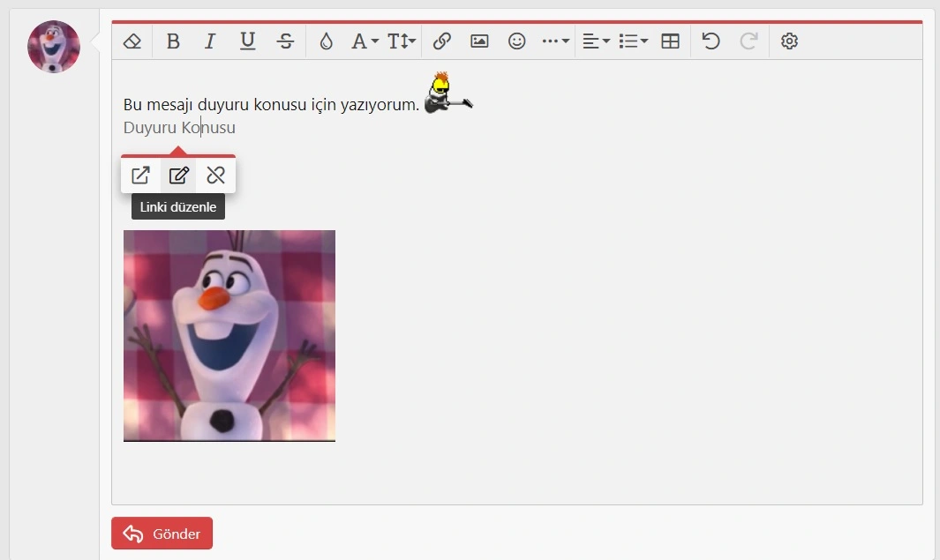Screen dimensions: 940x560
Task: Open link in new window icon
Action: tap(140, 175)
